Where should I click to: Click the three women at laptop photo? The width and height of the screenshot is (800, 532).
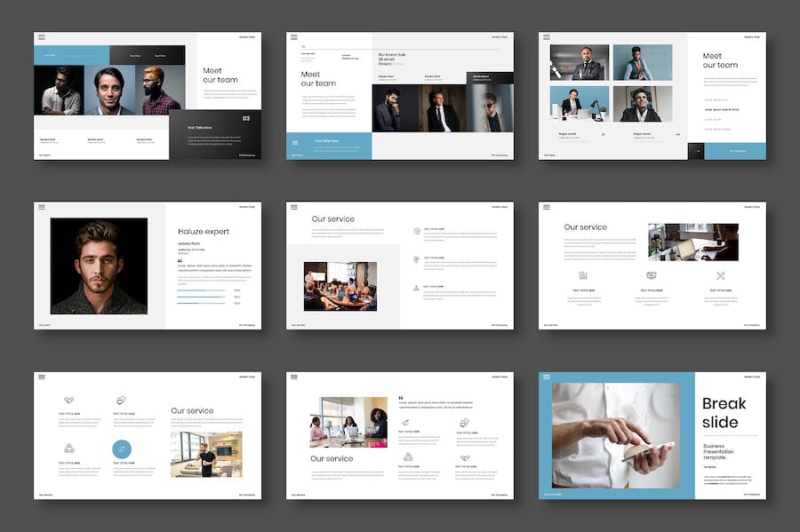[348, 422]
